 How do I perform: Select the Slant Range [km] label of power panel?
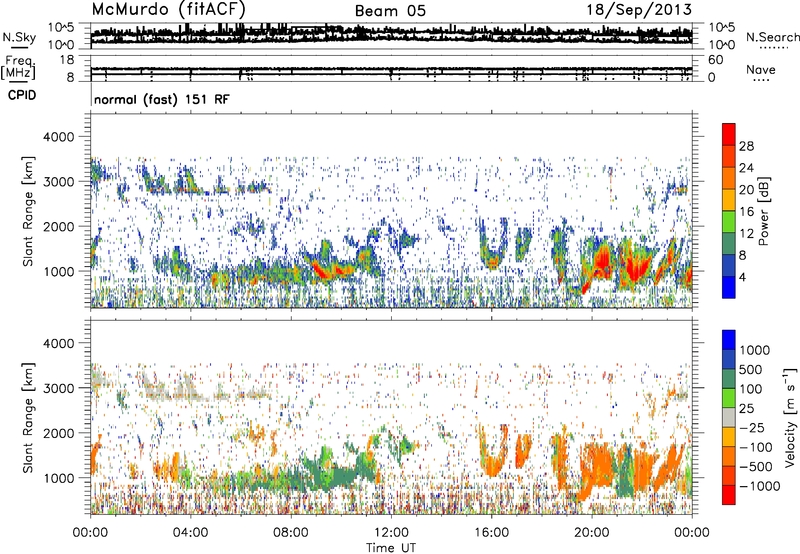(28, 211)
